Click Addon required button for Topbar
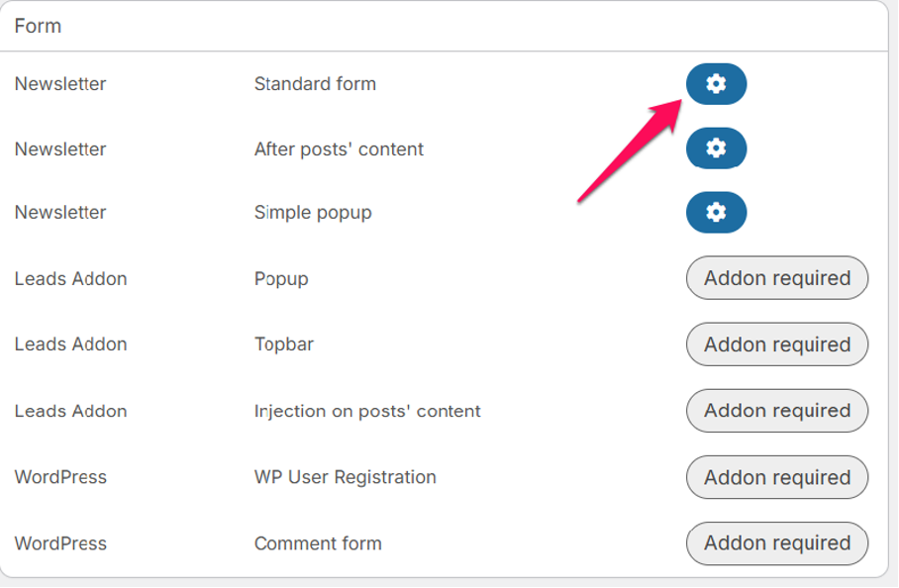 click(777, 344)
